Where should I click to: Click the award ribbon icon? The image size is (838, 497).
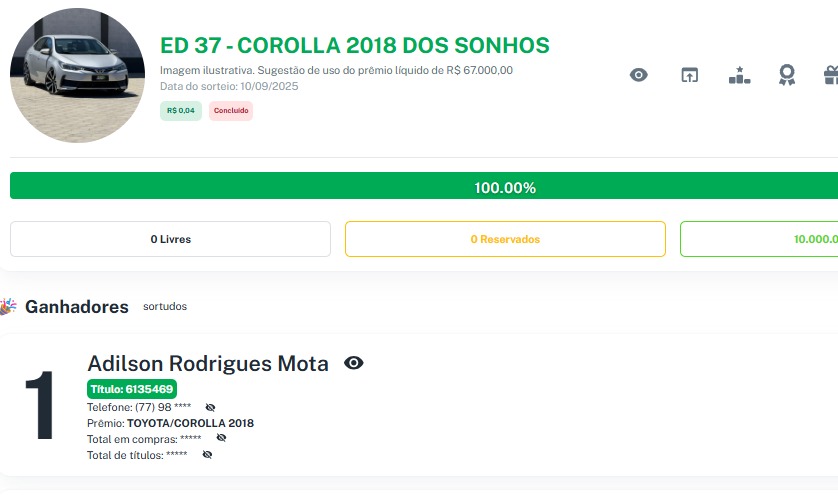pos(787,75)
